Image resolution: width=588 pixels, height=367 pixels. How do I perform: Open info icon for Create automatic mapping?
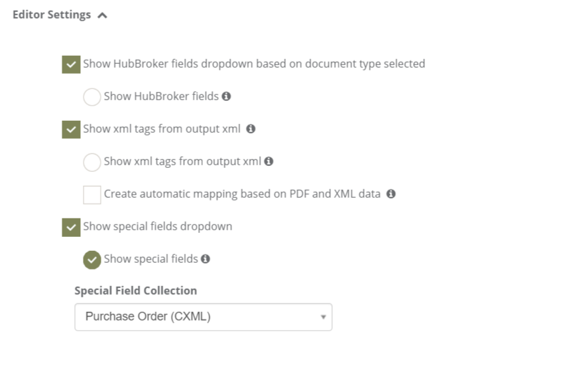391,194
